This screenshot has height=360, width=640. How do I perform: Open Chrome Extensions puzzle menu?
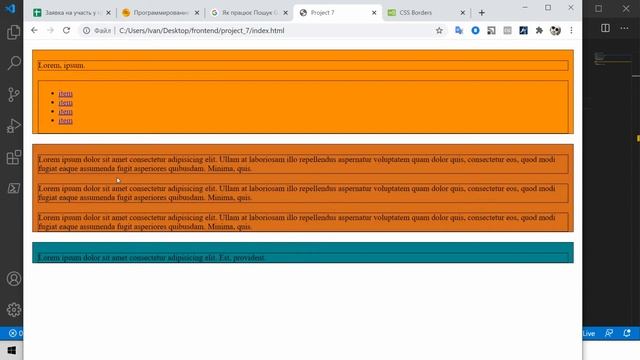pos(539,31)
